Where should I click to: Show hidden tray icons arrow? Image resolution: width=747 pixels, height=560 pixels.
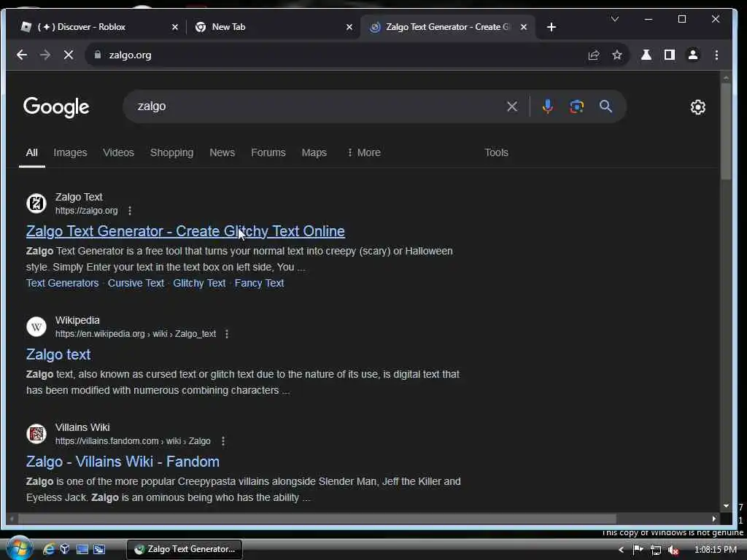621,550
